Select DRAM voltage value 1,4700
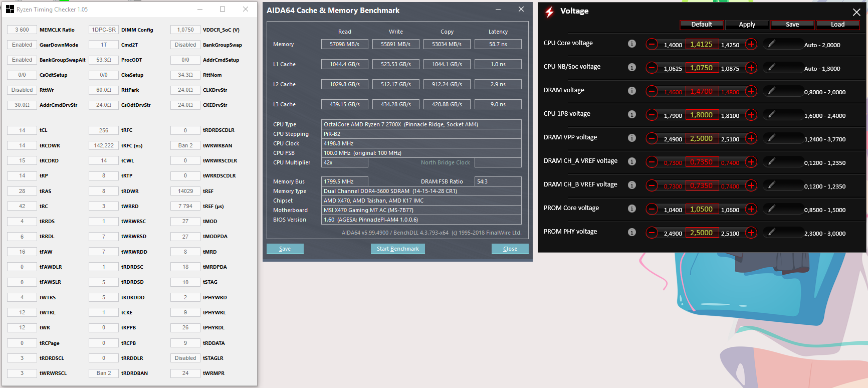Viewport: 868px width, 388px height. point(702,92)
